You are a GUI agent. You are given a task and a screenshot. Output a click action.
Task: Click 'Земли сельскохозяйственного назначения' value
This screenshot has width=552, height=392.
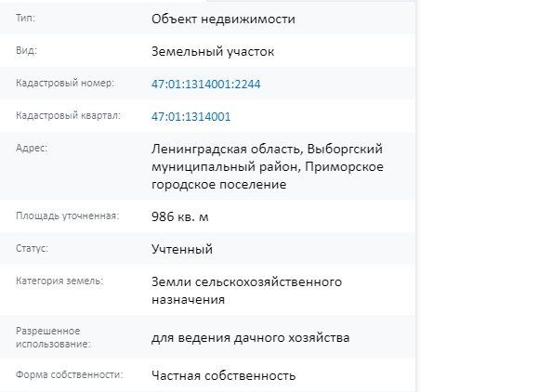tap(246, 291)
